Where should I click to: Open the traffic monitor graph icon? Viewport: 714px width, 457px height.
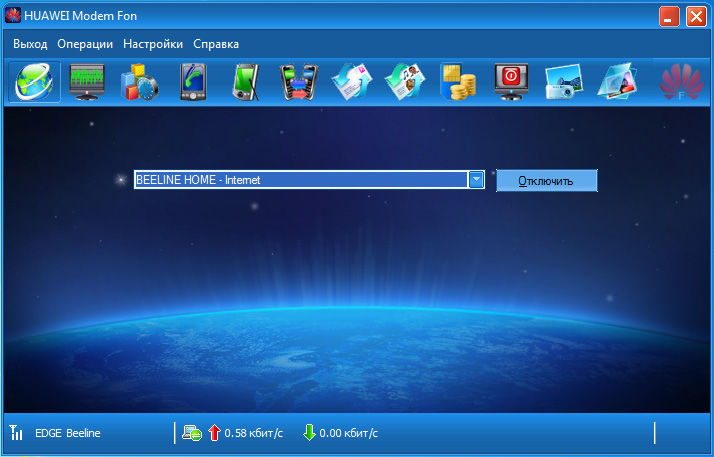87,82
